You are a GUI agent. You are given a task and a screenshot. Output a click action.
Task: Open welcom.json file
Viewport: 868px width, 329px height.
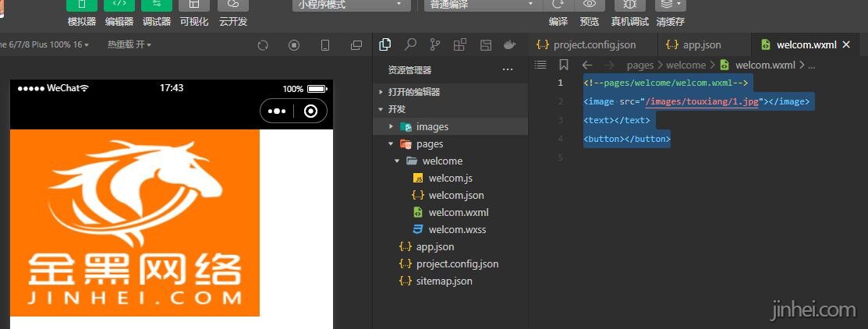point(451,195)
